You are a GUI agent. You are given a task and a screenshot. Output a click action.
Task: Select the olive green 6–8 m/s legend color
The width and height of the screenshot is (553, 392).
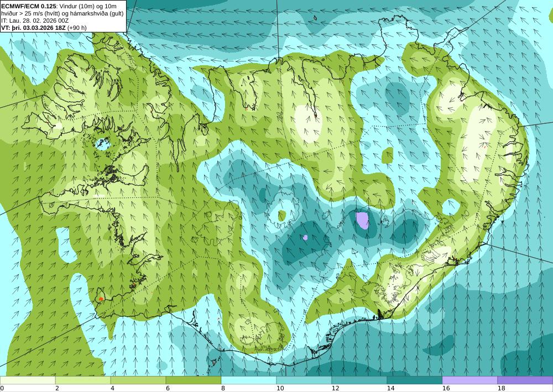[x=194, y=380]
